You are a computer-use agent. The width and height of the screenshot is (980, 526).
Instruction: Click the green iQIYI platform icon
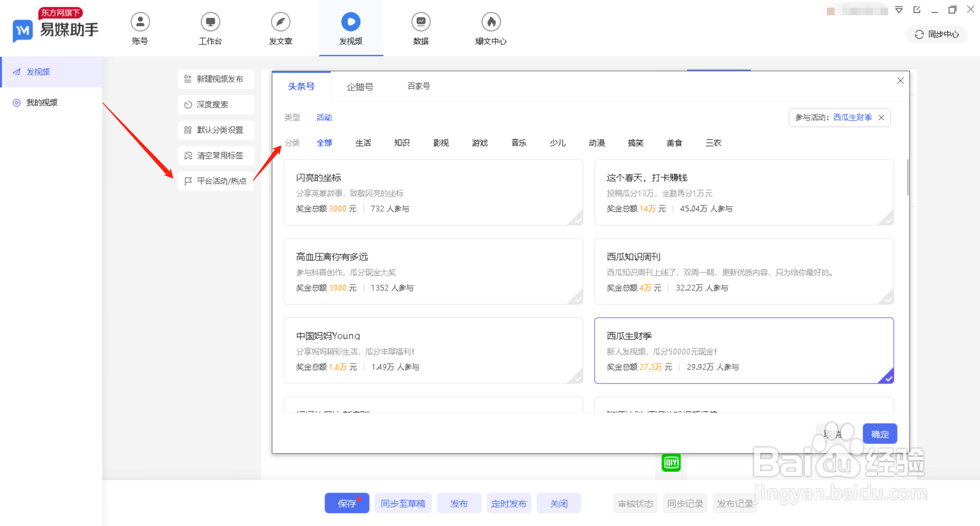click(671, 463)
